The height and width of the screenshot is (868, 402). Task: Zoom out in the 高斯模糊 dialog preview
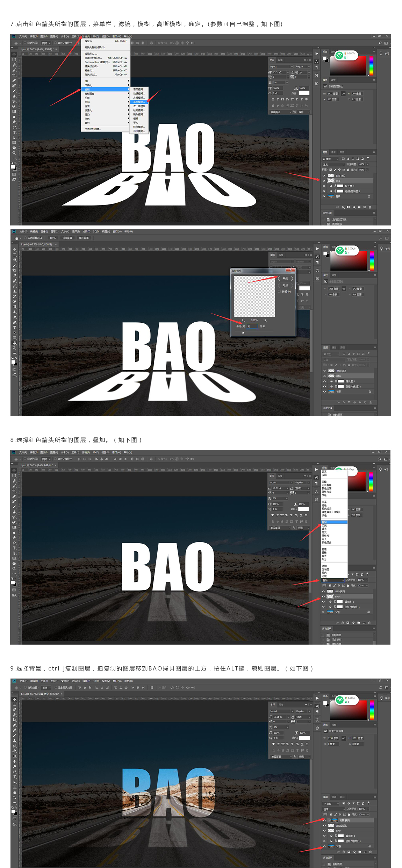click(x=244, y=320)
